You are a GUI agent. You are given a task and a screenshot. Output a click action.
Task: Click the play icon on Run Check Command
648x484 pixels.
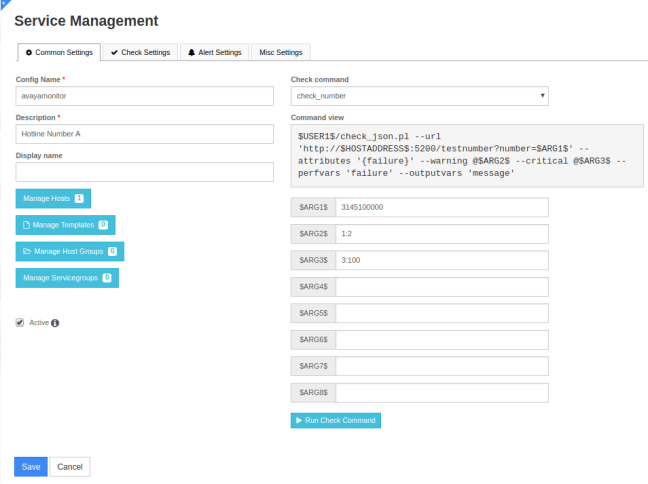(x=298, y=420)
